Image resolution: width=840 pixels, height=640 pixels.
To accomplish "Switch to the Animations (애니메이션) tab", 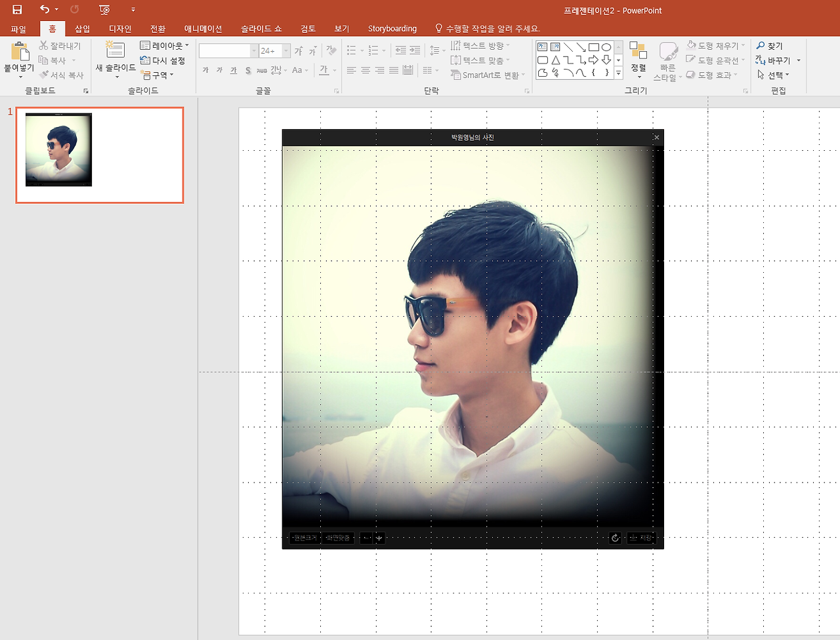I will (x=203, y=29).
